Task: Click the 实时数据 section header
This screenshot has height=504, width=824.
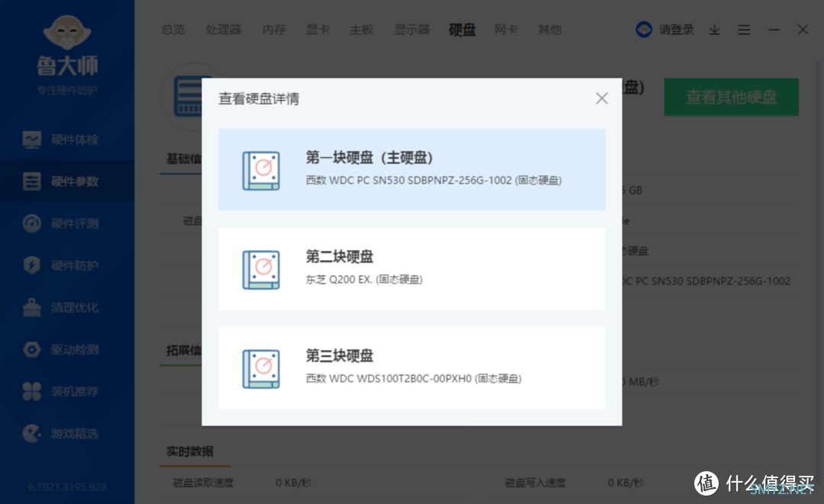Action: (190, 451)
